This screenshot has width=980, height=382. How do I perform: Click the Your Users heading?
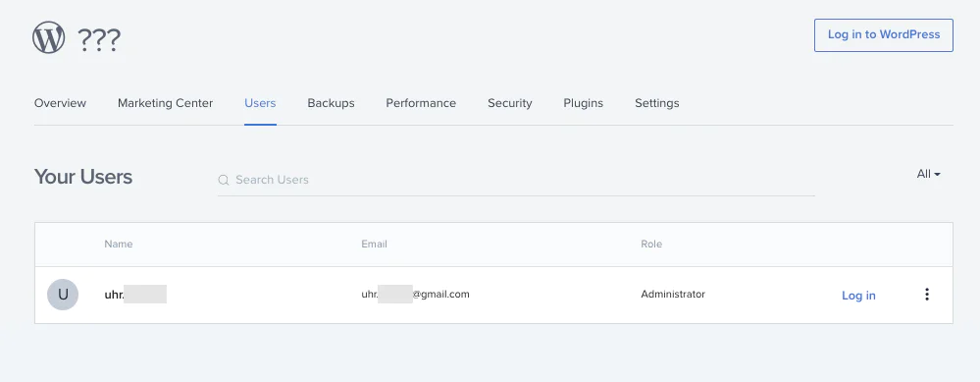[83, 177]
